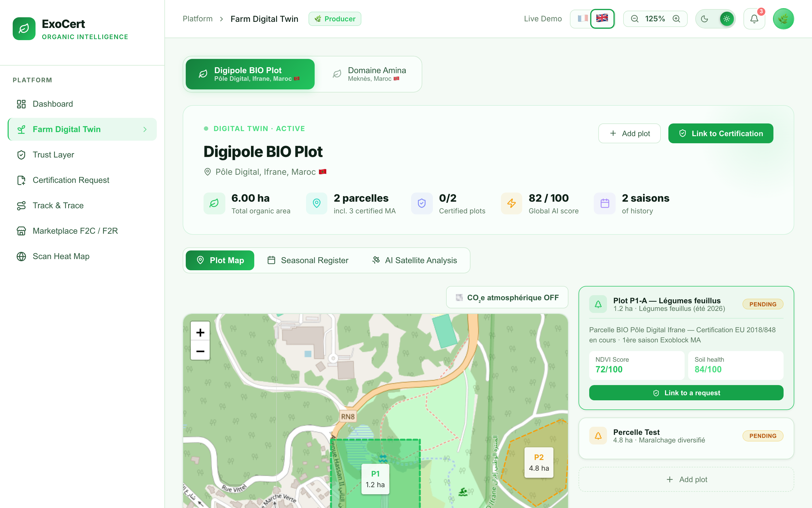The image size is (812, 508).
Task: Select the Plot Map tab
Action: click(x=220, y=260)
